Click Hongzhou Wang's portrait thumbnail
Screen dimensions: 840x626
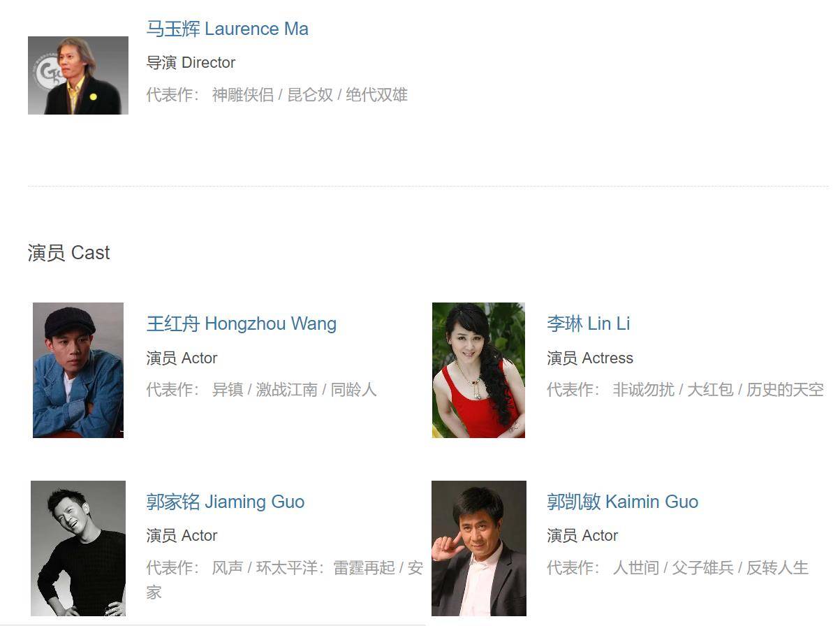click(78, 370)
